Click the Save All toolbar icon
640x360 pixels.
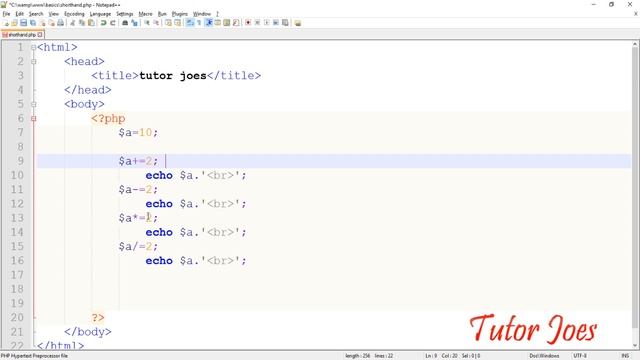click(33, 23)
